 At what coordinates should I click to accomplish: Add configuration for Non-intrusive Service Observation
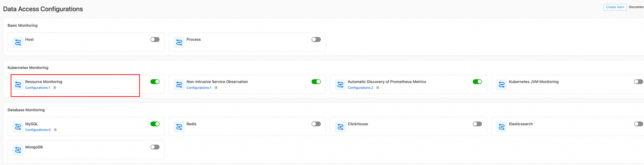[216, 88]
